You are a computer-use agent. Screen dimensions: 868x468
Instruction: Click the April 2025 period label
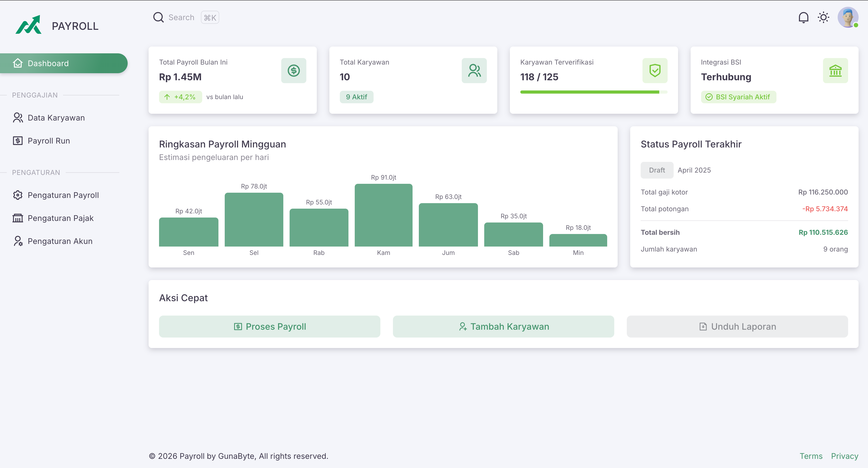[x=694, y=170]
